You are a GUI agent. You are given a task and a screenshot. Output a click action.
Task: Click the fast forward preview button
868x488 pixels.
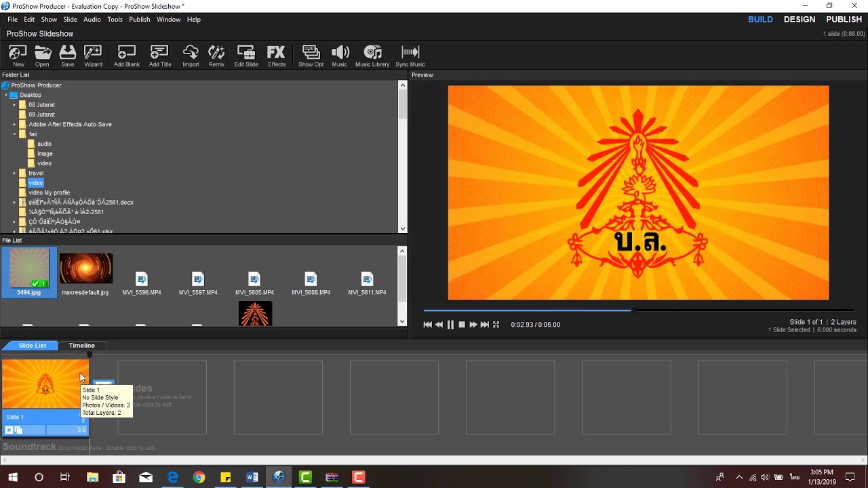click(x=473, y=325)
